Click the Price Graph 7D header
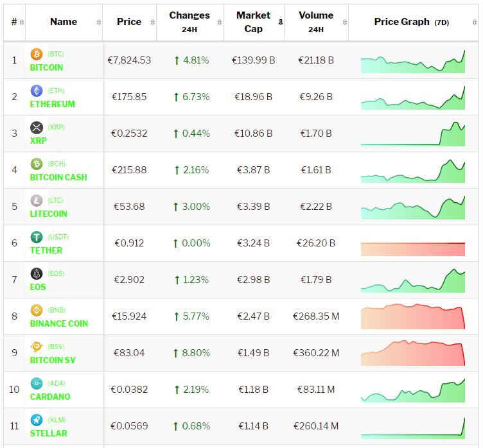483x448 pixels. click(x=411, y=22)
